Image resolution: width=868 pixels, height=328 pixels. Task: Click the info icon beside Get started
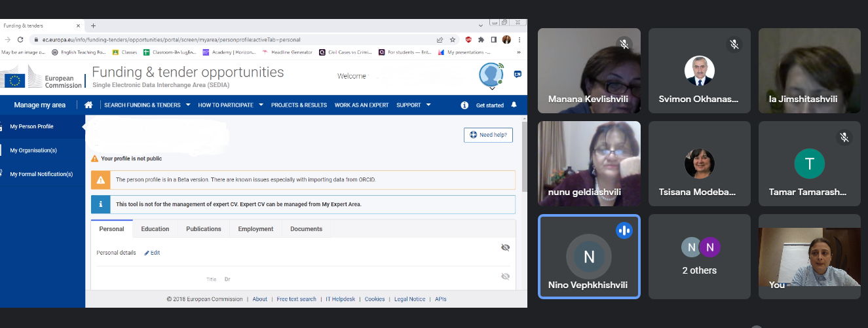pyautogui.click(x=464, y=105)
